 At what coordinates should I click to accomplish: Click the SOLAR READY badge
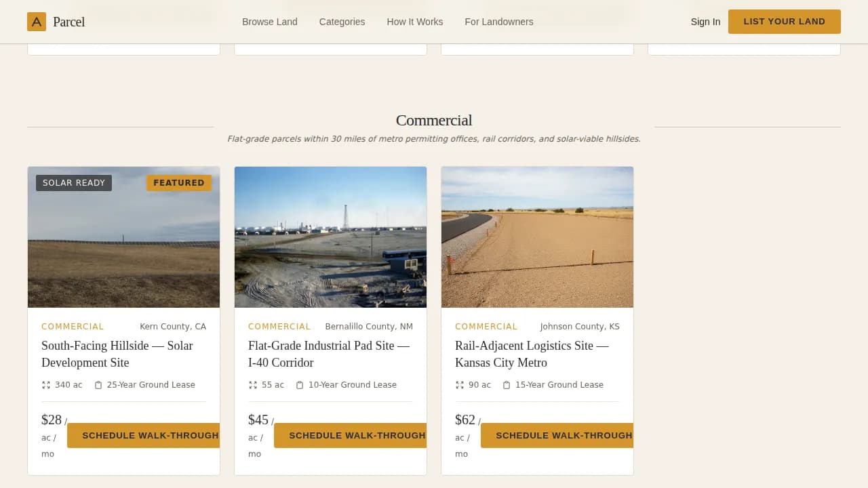pos(73,182)
